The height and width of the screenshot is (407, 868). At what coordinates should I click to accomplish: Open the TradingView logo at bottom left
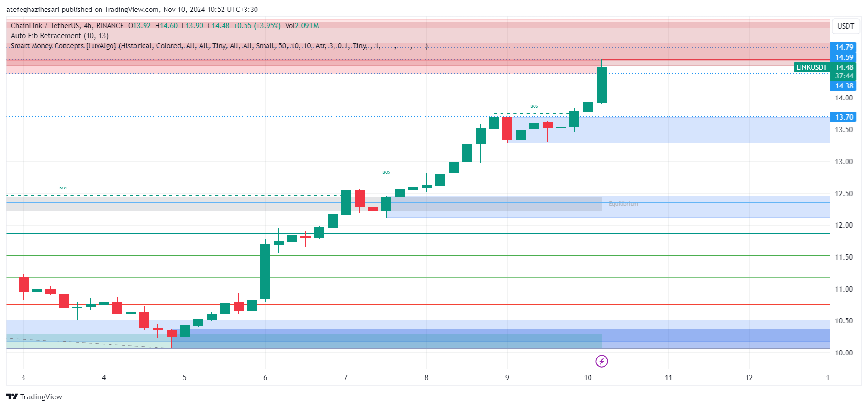click(34, 396)
